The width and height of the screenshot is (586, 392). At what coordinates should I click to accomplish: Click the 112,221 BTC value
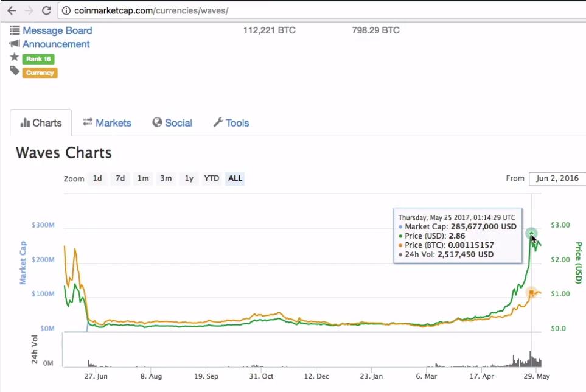point(270,30)
